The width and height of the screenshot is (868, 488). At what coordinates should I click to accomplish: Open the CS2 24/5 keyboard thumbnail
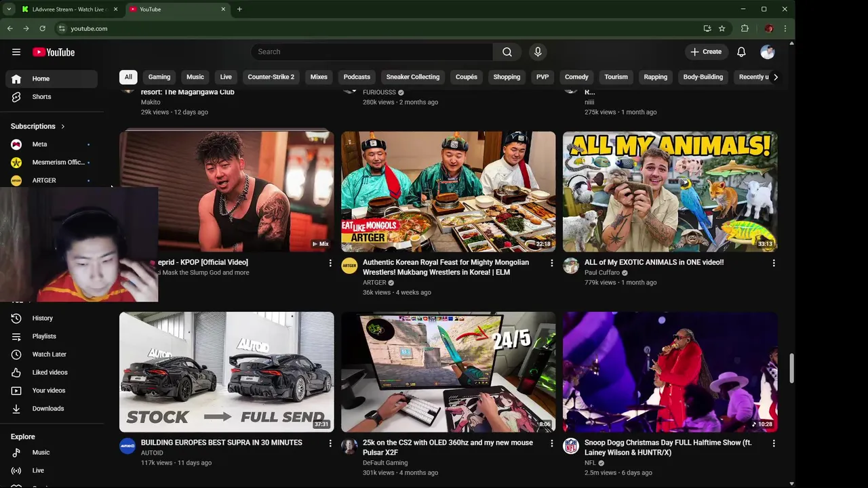point(448,372)
